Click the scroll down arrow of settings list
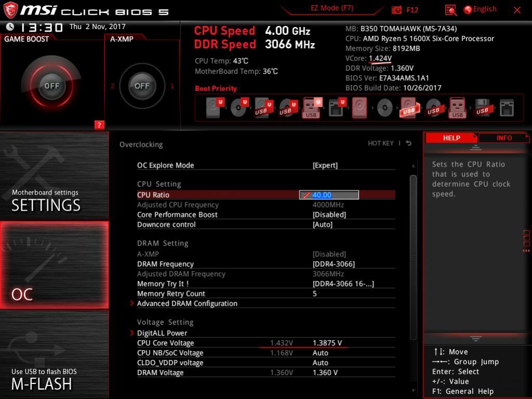 pos(413,391)
